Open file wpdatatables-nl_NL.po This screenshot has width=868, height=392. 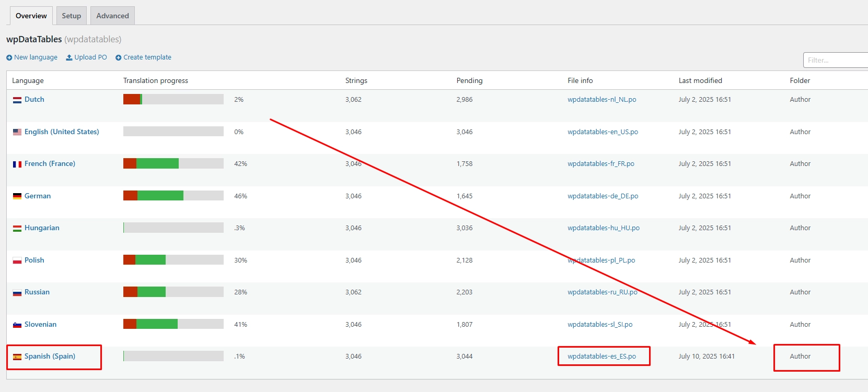pyautogui.click(x=602, y=99)
